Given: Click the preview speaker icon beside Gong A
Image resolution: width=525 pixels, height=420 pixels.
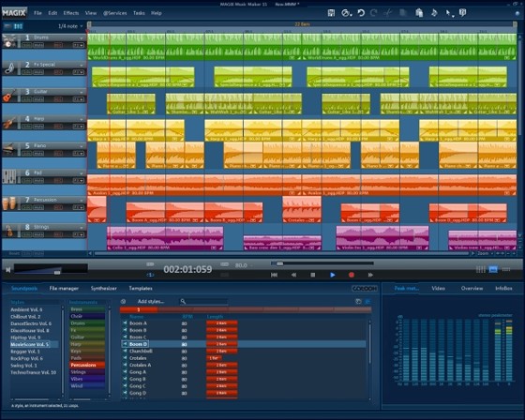Looking at the screenshot, I should point(125,372).
